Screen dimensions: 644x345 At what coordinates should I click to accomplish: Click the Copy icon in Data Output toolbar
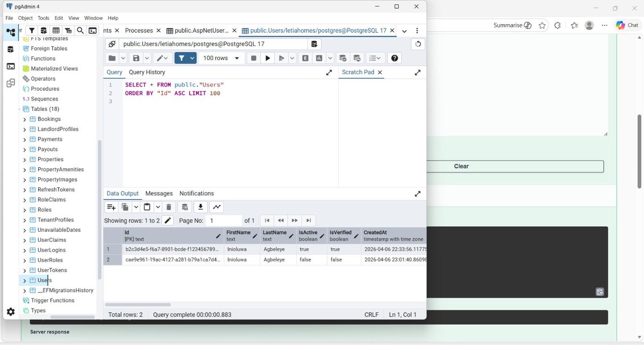click(125, 207)
